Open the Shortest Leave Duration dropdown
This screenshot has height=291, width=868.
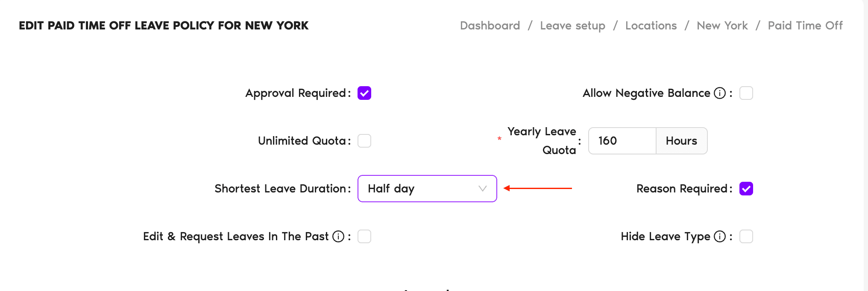(x=427, y=189)
